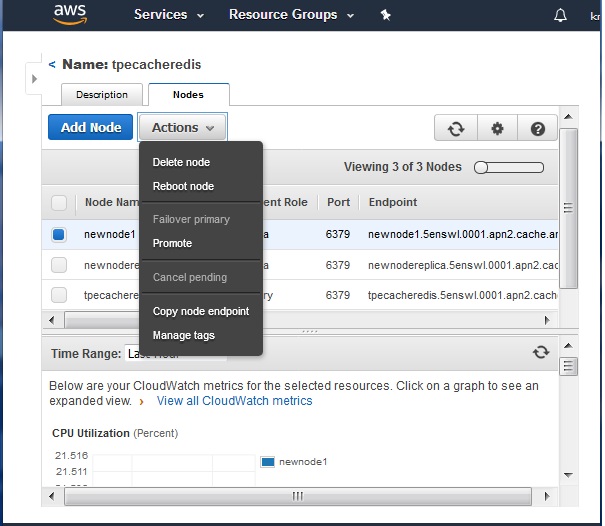Viewport: 605px width, 526px height.
Task: Choose Reboot node from Actions menu
Action: tap(183, 186)
